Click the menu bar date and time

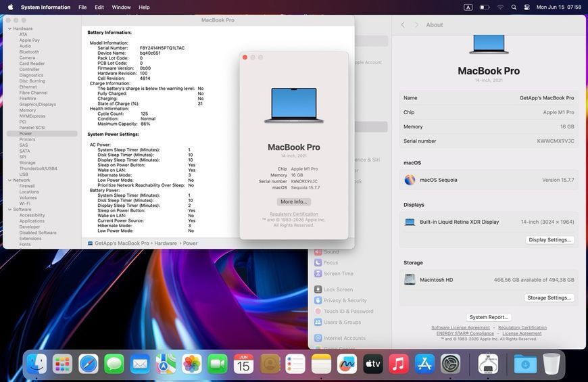pos(559,7)
